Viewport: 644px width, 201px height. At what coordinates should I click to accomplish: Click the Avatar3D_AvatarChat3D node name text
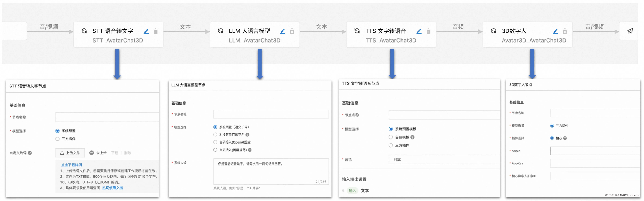(x=534, y=40)
